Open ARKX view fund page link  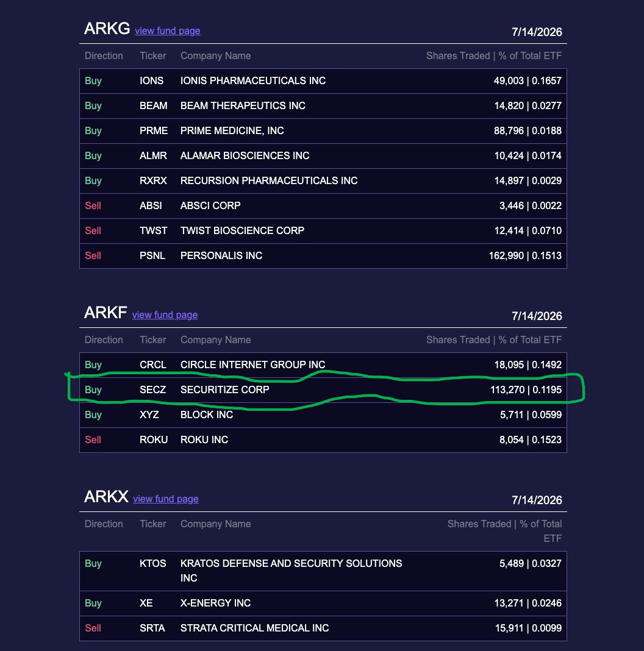pos(166,499)
